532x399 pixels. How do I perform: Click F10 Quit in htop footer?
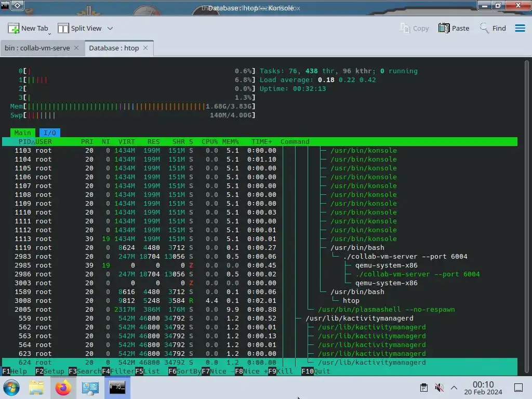point(315,371)
